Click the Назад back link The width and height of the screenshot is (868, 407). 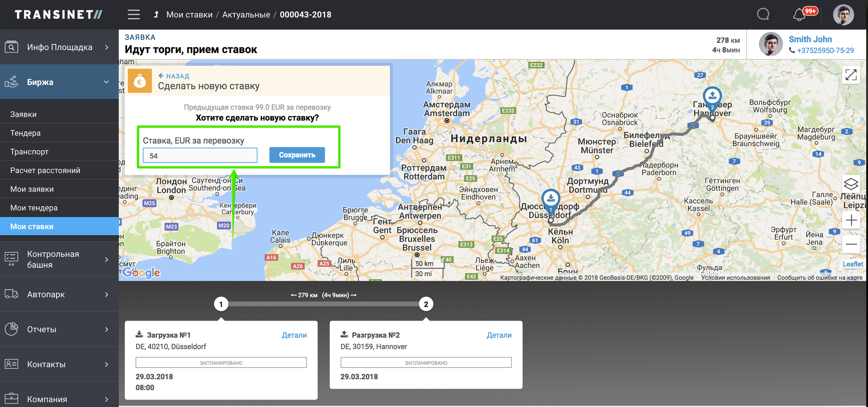coord(174,76)
